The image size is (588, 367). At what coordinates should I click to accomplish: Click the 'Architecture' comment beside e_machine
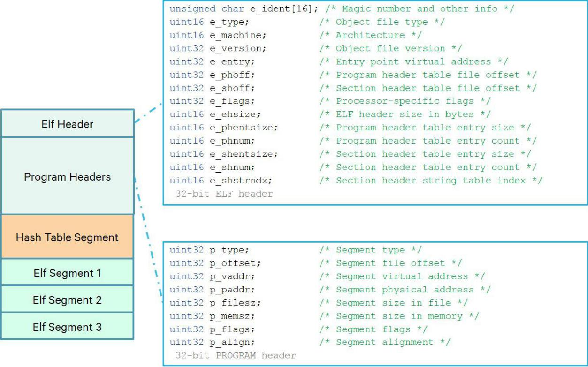(370, 35)
